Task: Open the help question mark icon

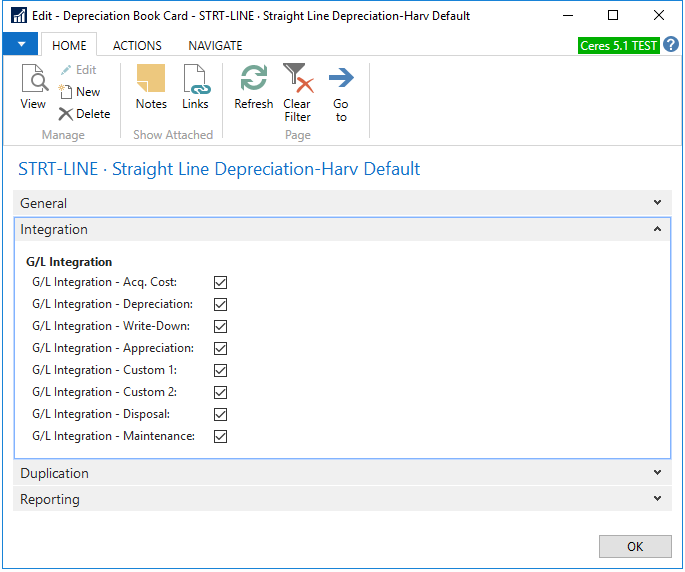Action: coord(671,45)
